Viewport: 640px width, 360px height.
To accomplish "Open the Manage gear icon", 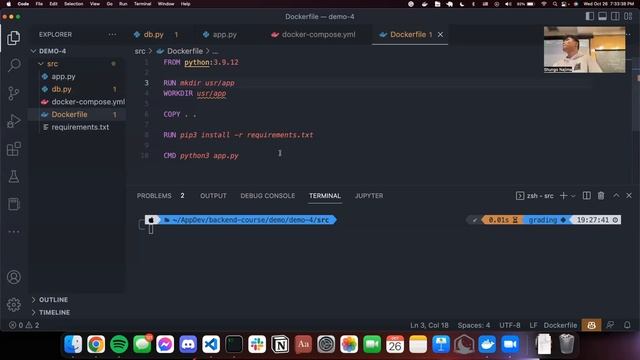I will click(x=14, y=304).
